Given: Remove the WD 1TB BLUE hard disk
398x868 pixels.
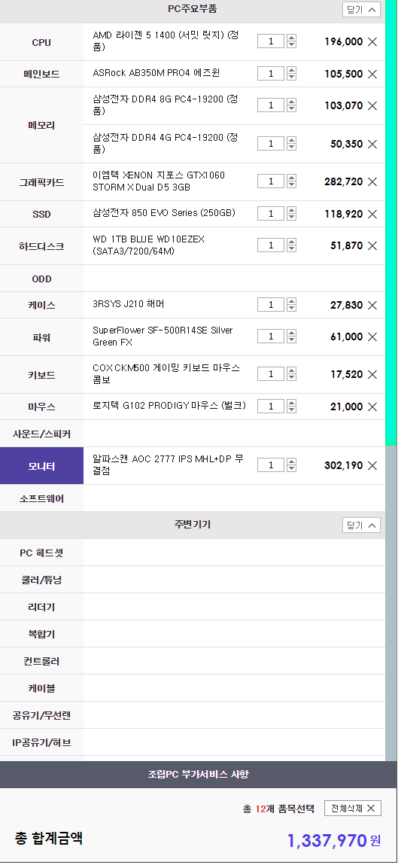Looking at the screenshot, I should coord(372,245).
